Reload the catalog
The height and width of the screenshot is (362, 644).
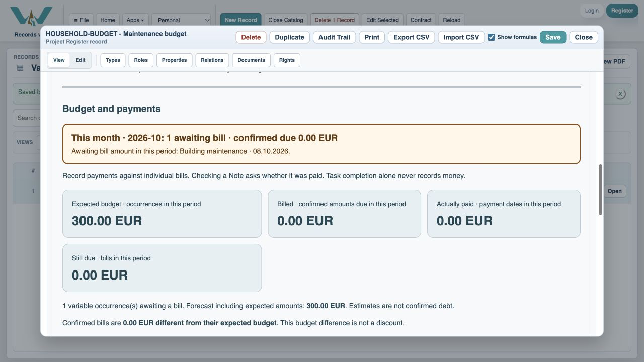tap(452, 20)
